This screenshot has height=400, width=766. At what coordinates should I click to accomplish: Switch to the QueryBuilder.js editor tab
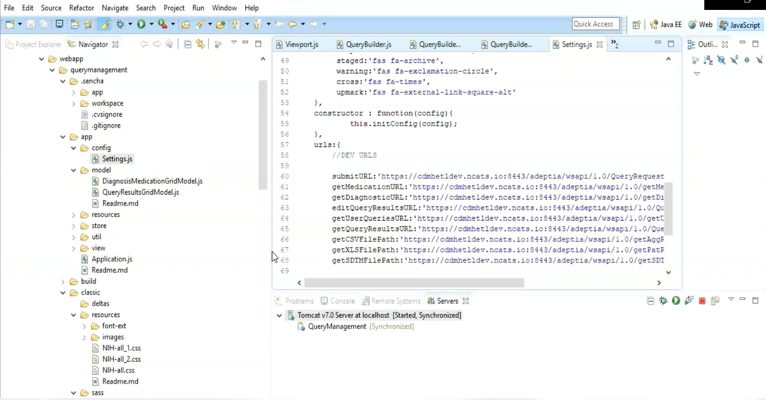tap(364, 44)
